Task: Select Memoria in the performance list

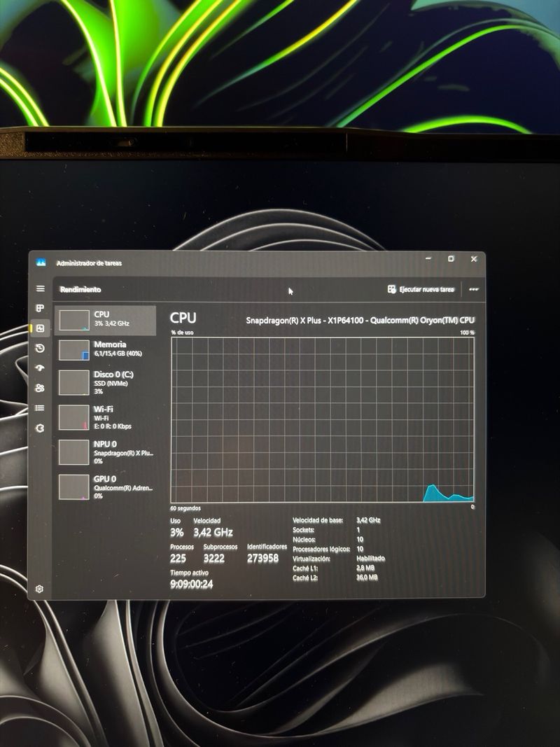Action: tap(106, 349)
